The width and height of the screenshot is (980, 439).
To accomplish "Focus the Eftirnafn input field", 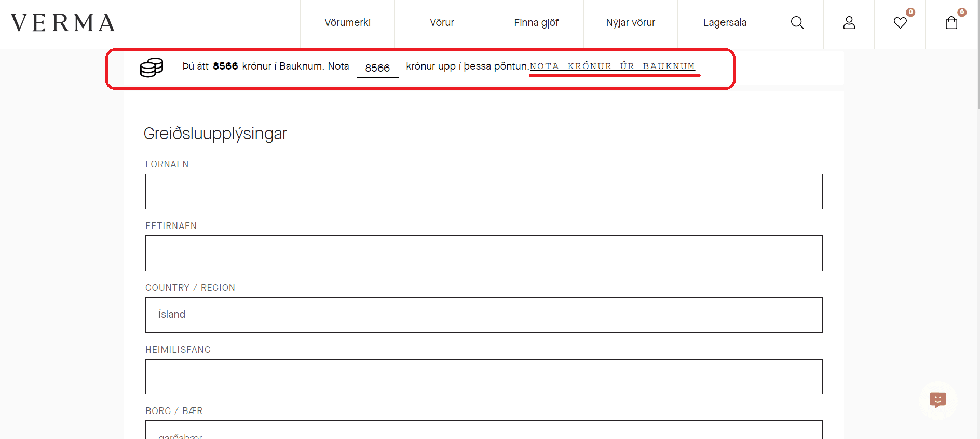I will point(484,253).
